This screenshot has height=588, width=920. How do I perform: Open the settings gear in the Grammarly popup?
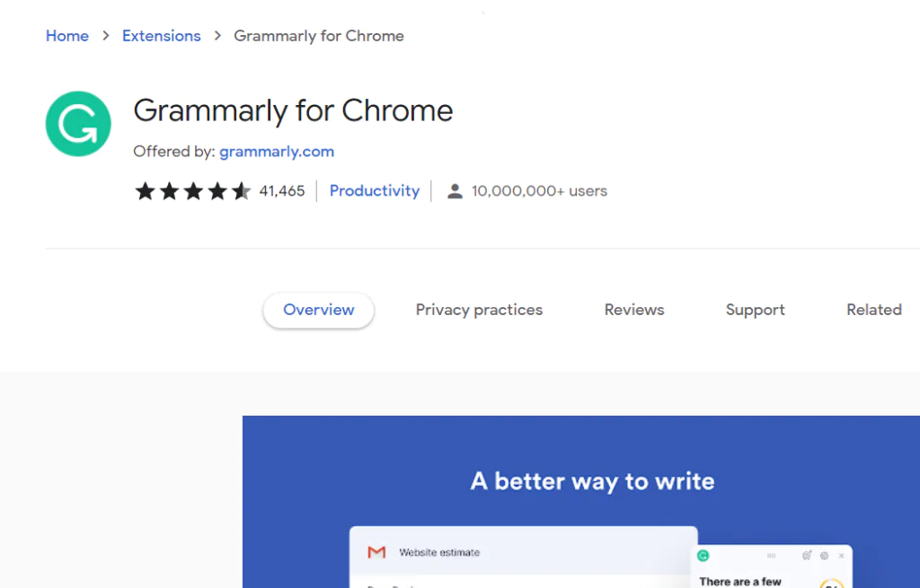point(824,556)
